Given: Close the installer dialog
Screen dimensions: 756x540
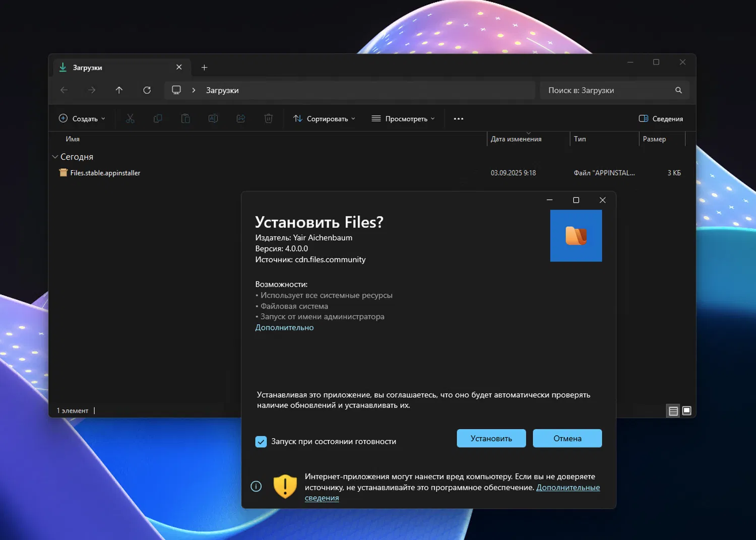Looking at the screenshot, I should click(602, 200).
